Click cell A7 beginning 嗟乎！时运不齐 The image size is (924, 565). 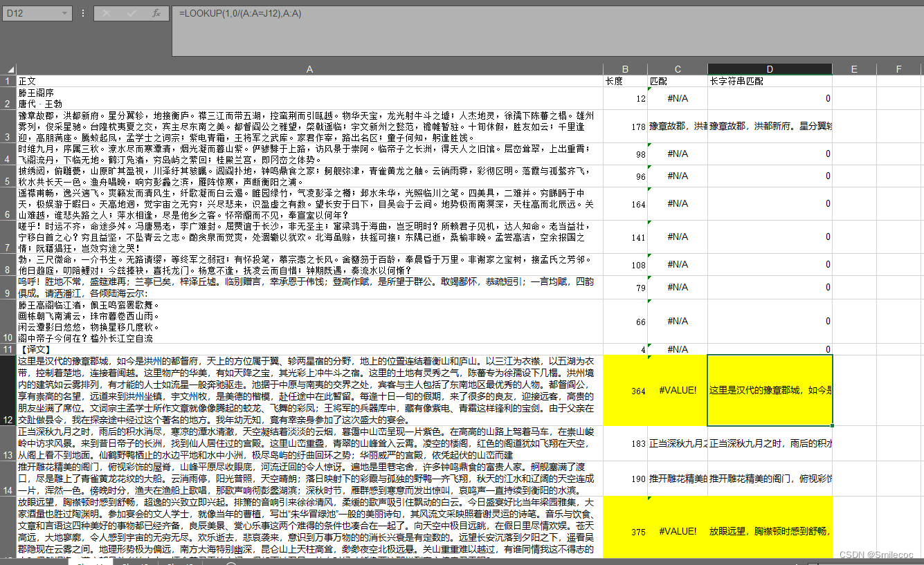(x=309, y=237)
